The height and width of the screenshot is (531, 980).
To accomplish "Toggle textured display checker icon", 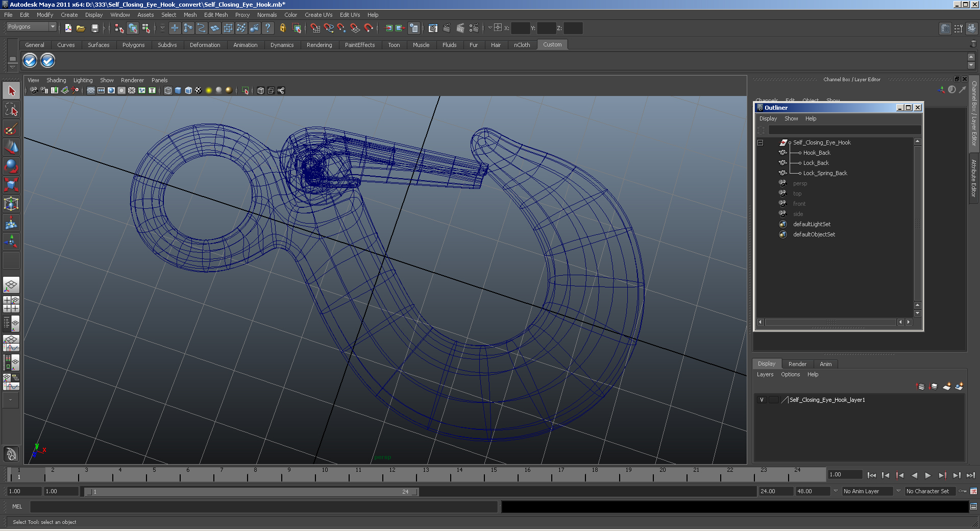I will (199, 90).
